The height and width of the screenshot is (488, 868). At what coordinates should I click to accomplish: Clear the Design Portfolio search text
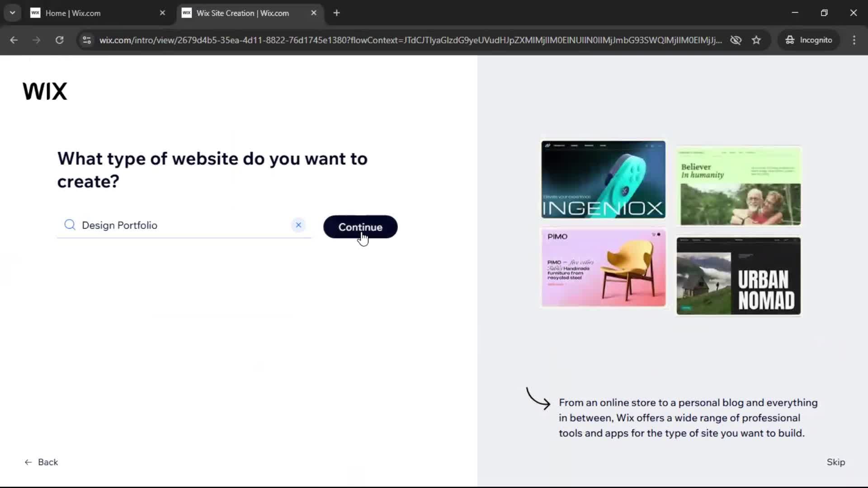tap(298, 225)
